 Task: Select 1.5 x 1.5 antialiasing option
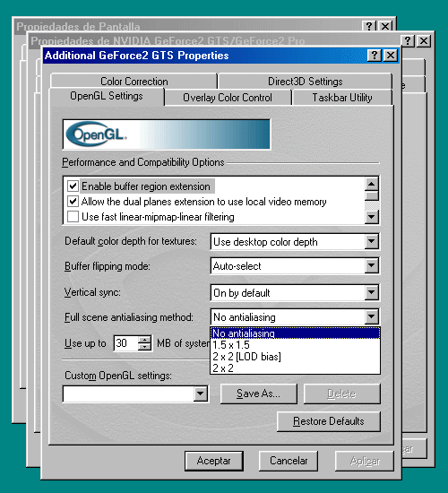[295, 344]
